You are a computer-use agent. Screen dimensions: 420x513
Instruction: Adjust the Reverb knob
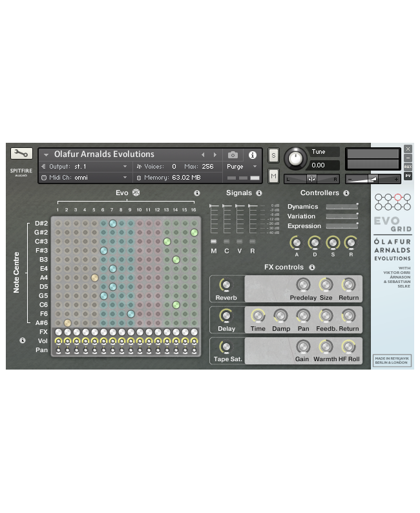pyautogui.click(x=226, y=285)
